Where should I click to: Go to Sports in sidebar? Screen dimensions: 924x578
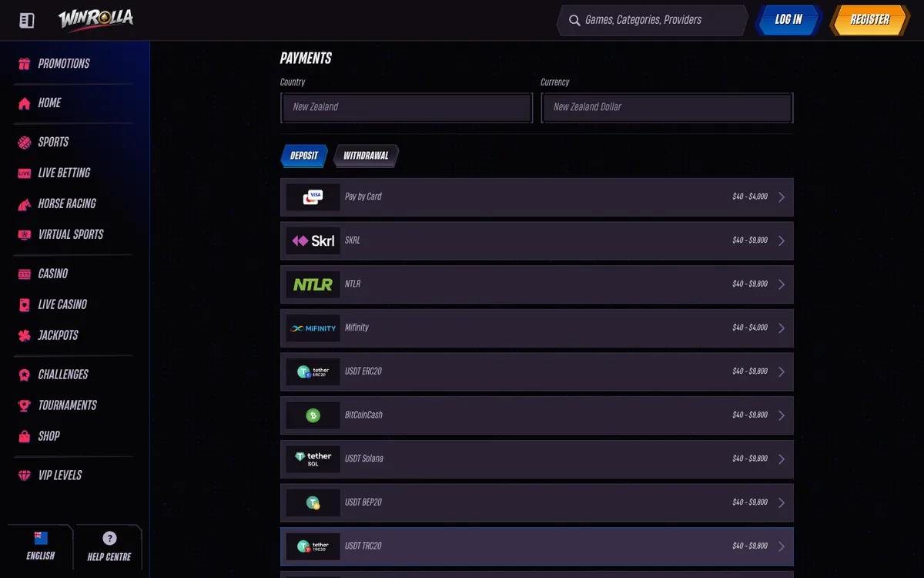click(x=53, y=143)
